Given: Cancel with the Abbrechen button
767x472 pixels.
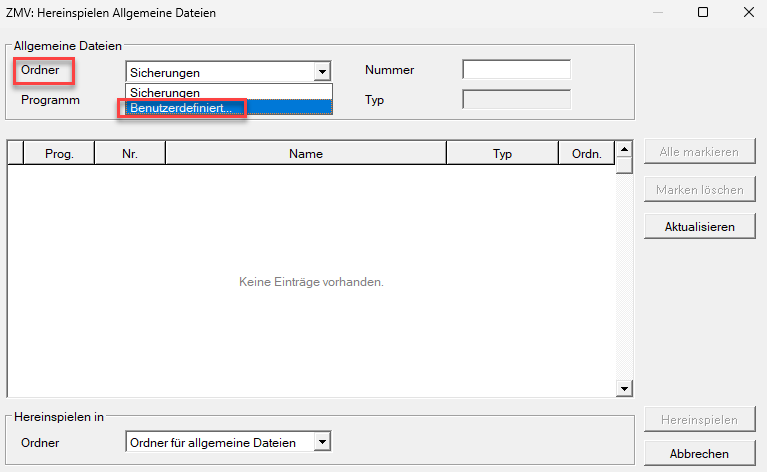Looking at the screenshot, I should pos(699,453).
